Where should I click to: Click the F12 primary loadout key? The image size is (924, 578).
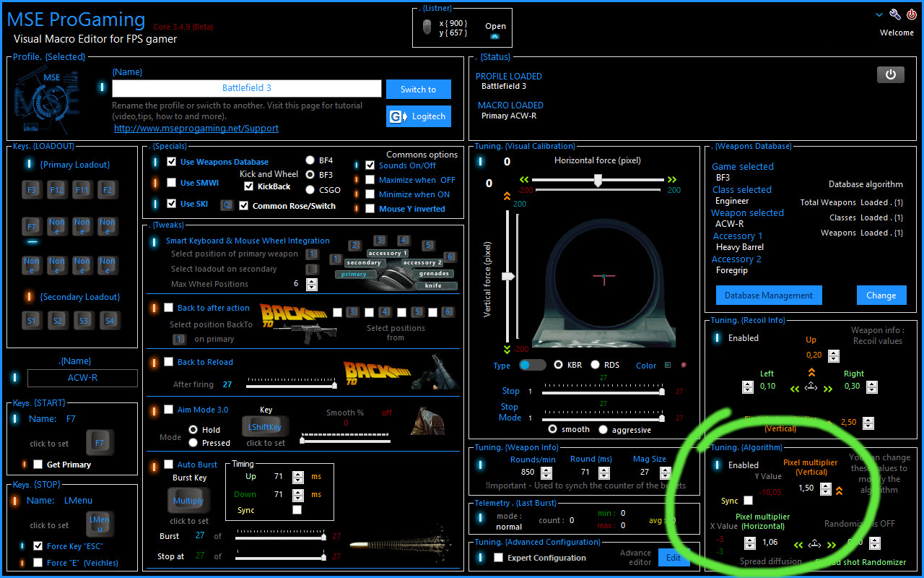pos(57,190)
